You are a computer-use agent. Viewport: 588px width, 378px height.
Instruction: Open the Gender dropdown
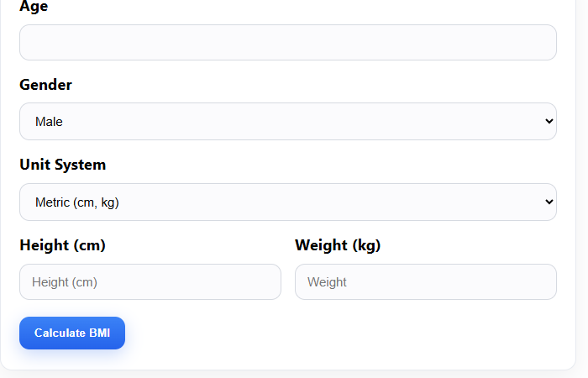[x=287, y=122]
